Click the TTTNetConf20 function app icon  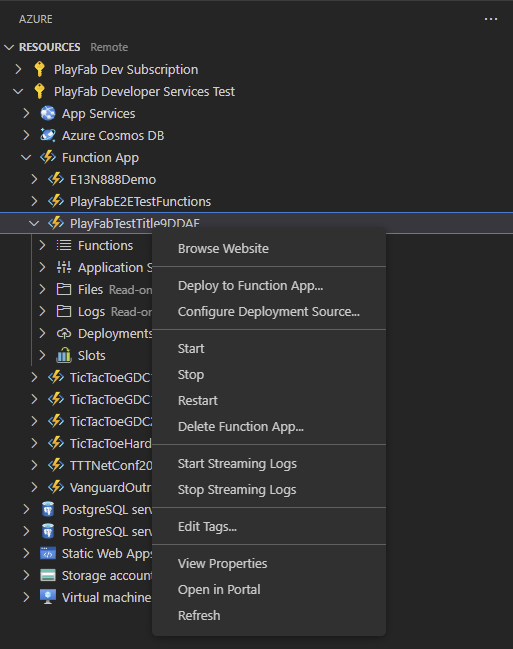[56, 465]
